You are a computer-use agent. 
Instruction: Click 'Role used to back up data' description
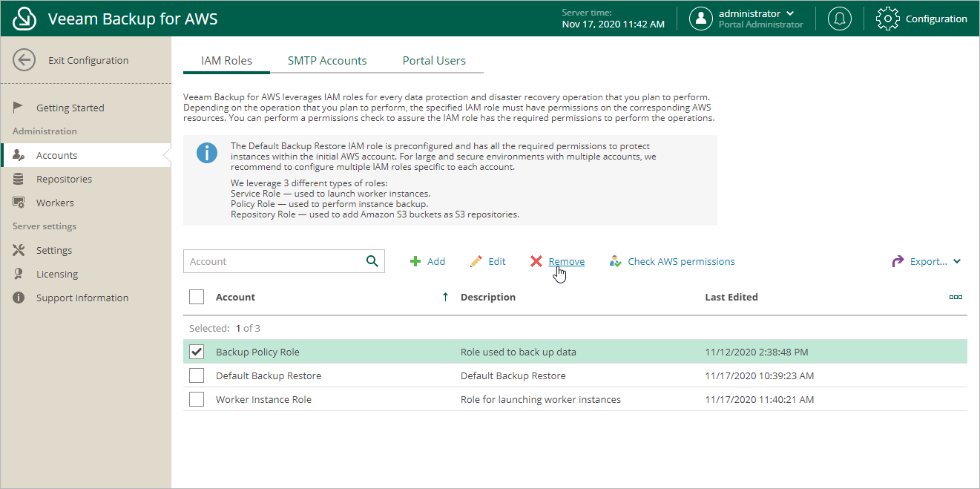pyautogui.click(x=519, y=352)
